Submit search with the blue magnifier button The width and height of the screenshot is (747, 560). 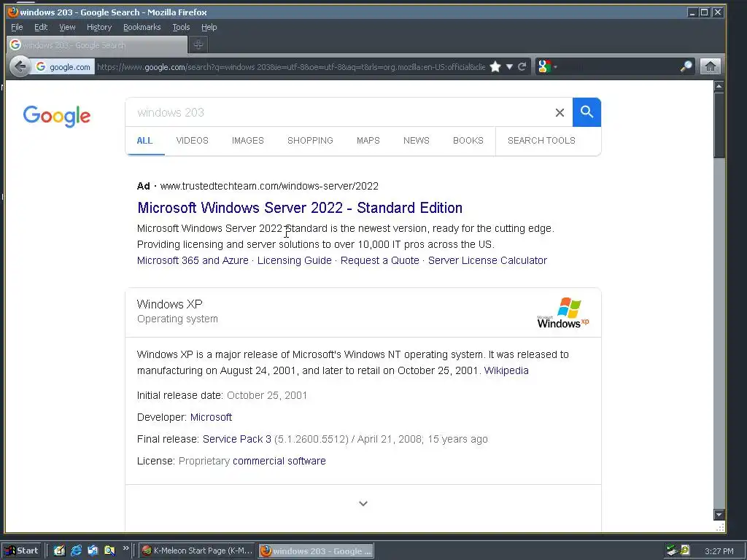point(587,112)
